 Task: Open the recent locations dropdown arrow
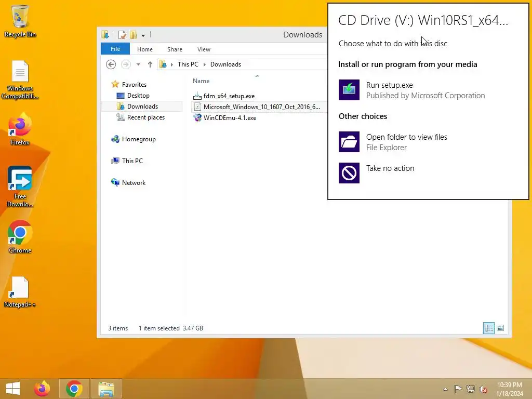[x=138, y=64]
